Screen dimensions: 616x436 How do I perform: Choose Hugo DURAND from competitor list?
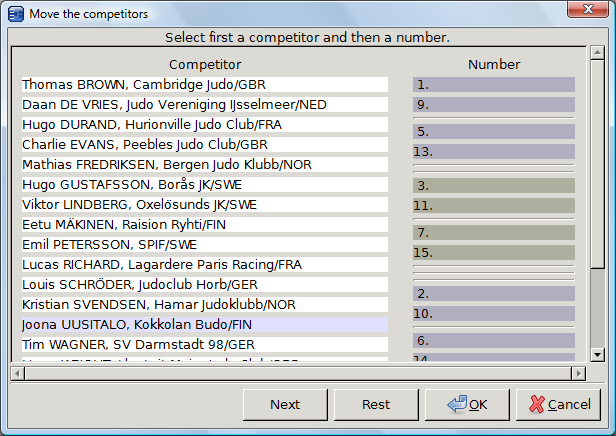(204, 125)
